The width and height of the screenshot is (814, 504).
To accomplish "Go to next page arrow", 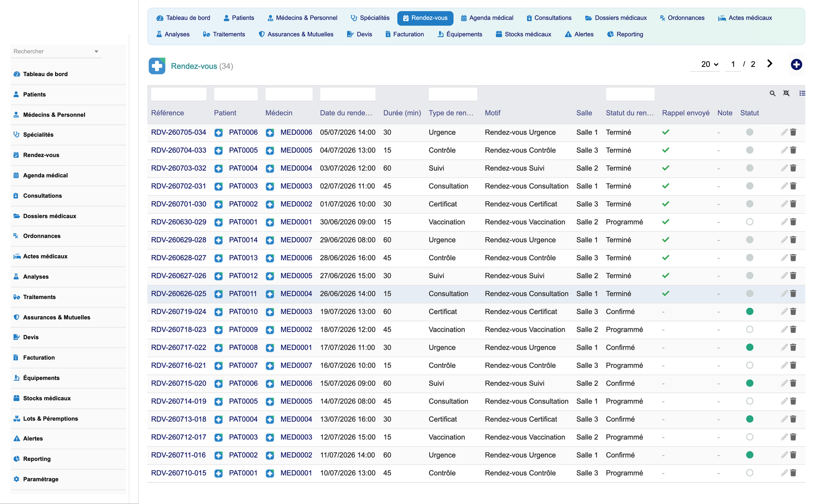I will tap(770, 64).
